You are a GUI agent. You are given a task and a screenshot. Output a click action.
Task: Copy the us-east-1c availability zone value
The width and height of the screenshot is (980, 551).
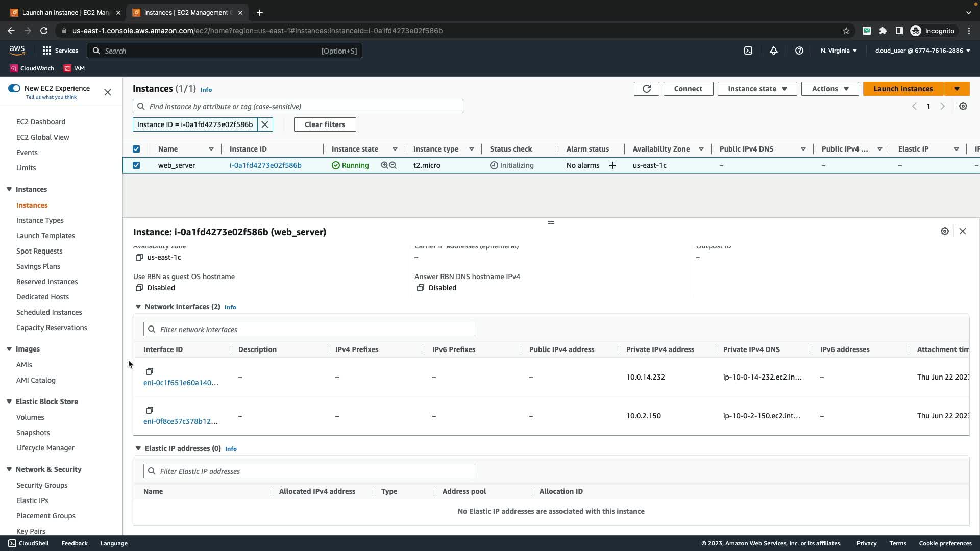pos(139,257)
